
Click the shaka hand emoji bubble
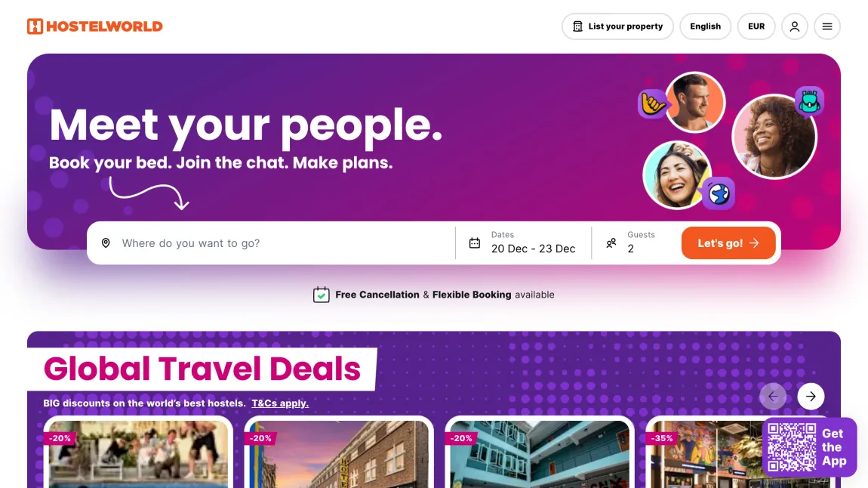[653, 103]
